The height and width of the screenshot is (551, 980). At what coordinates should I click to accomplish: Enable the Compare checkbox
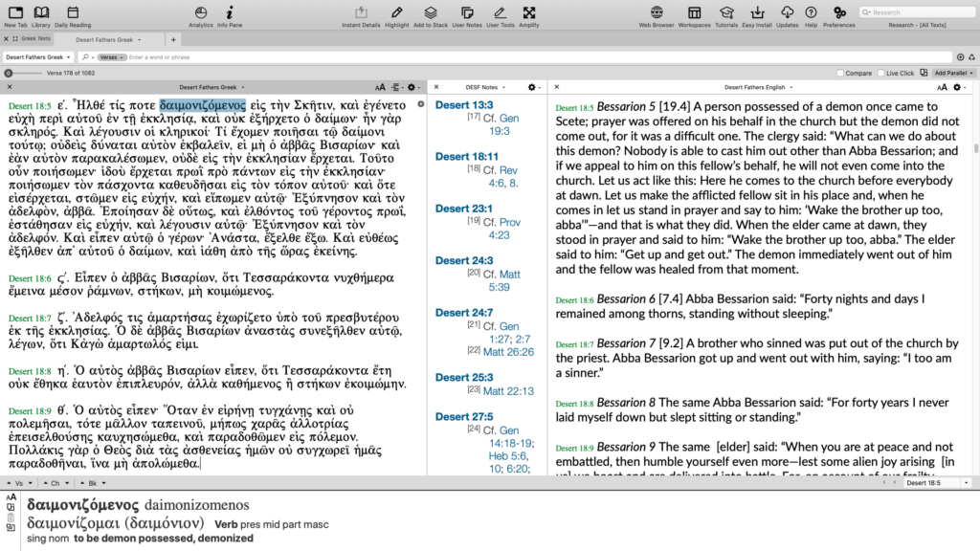(840, 73)
